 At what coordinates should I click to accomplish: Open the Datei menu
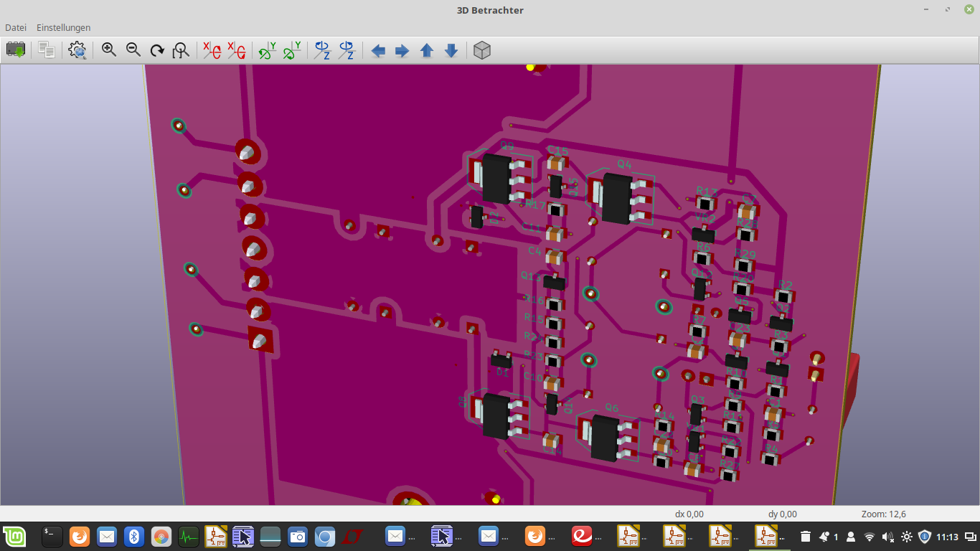click(16, 27)
